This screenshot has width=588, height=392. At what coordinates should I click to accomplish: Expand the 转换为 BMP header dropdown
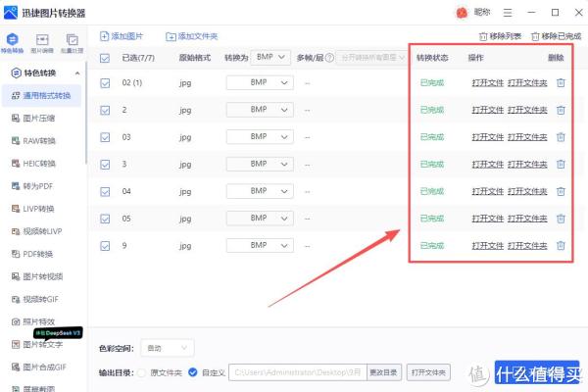(269, 58)
